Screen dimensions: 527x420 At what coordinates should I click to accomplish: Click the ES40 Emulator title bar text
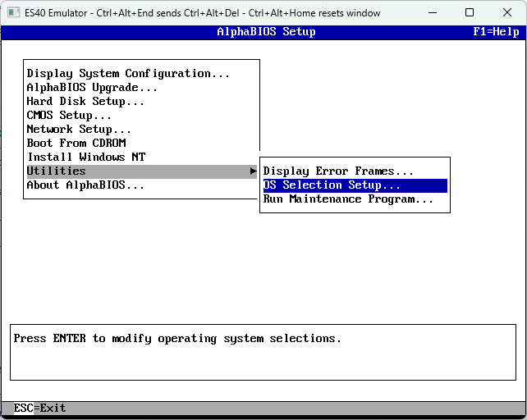pyautogui.click(x=202, y=13)
